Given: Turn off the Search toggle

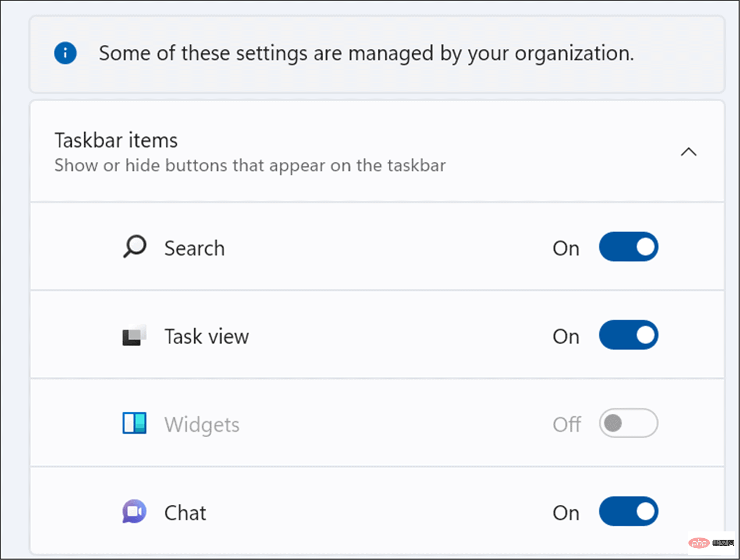Looking at the screenshot, I should 629,247.
